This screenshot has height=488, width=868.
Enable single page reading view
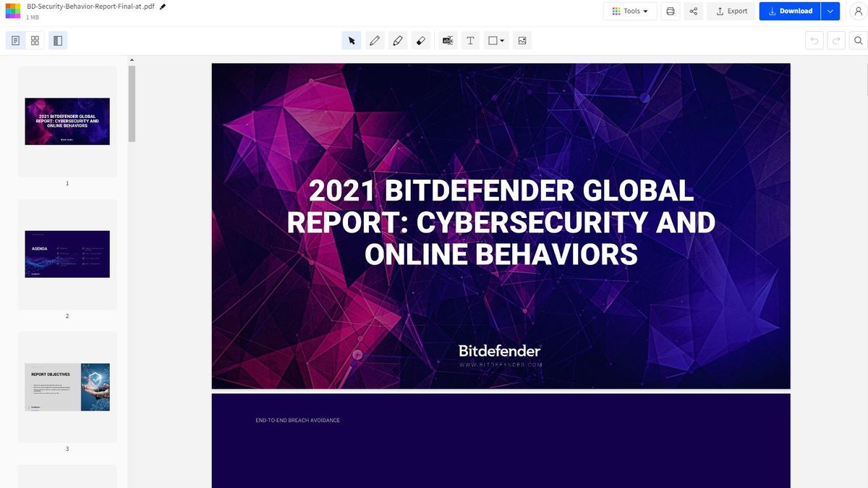(x=14, y=40)
